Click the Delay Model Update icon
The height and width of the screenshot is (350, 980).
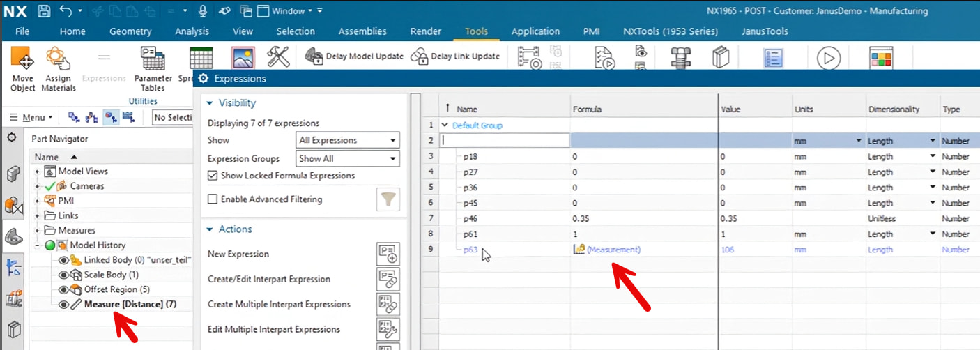point(314,56)
